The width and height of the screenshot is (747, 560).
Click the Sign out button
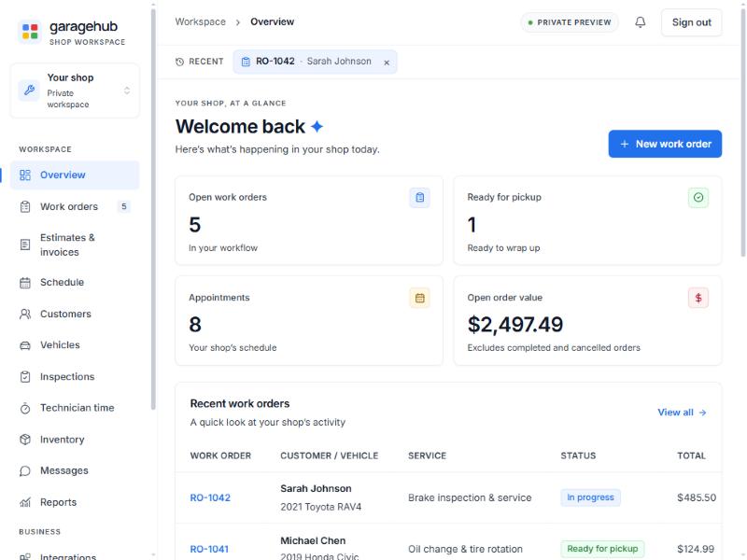[691, 22]
